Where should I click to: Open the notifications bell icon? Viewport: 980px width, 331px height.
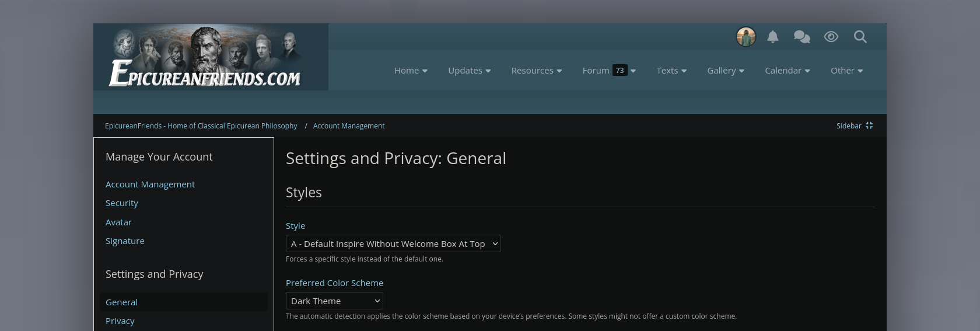pyautogui.click(x=773, y=37)
